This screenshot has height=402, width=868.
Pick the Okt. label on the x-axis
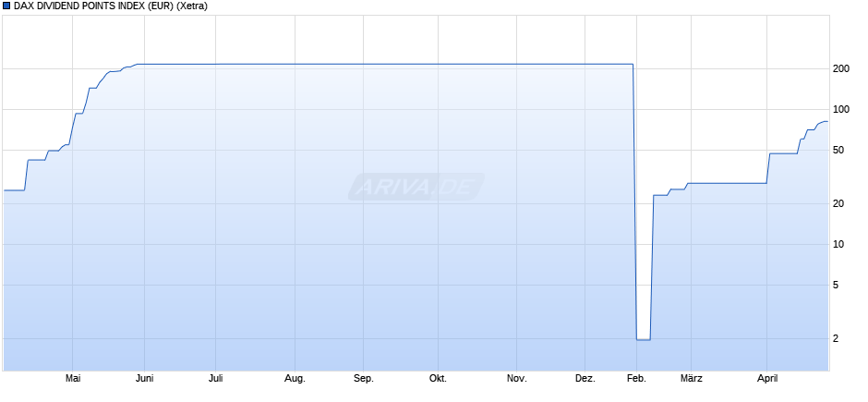(439, 379)
